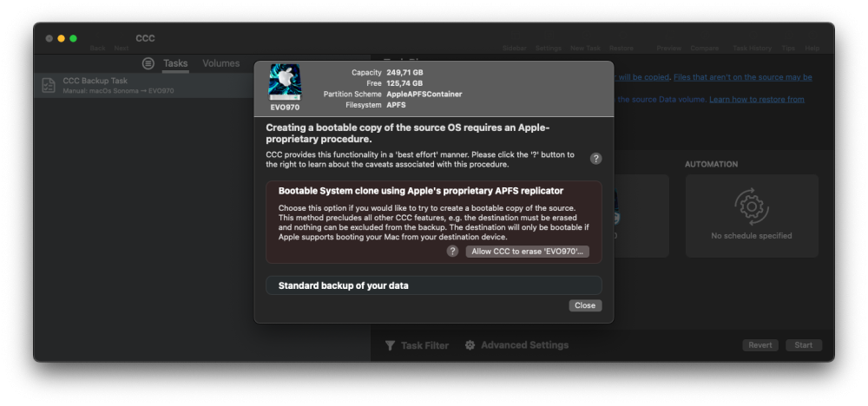868x406 pixels.
Task: Switch to the Volumes tab
Action: tap(220, 63)
